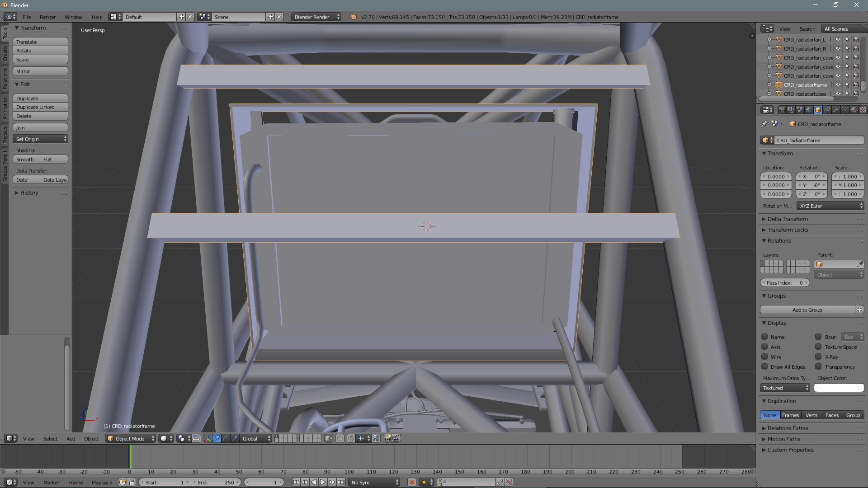Click the End frame field in the timeline
Screen dimensions: 868x488
click(216, 482)
